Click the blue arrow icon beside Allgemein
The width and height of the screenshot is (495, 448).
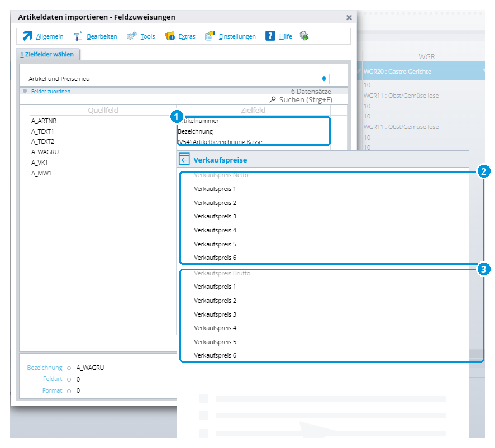tap(27, 36)
